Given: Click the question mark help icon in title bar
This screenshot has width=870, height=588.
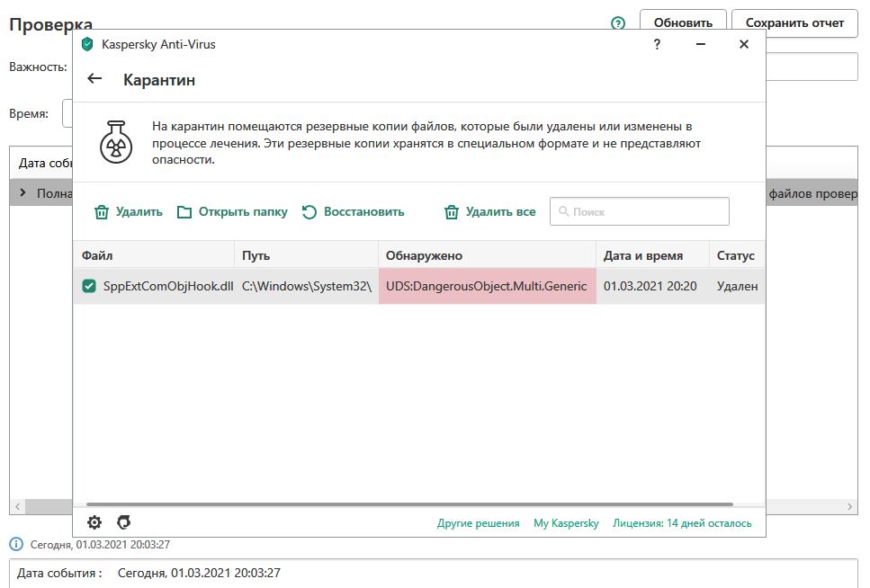Looking at the screenshot, I should point(658,44).
